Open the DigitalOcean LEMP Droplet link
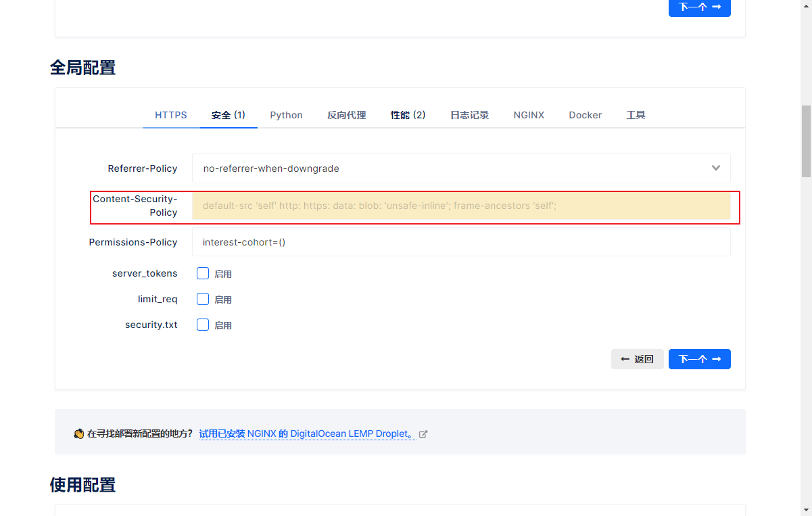Image resolution: width=812 pixels, height=516 pixels. point(306,433)
